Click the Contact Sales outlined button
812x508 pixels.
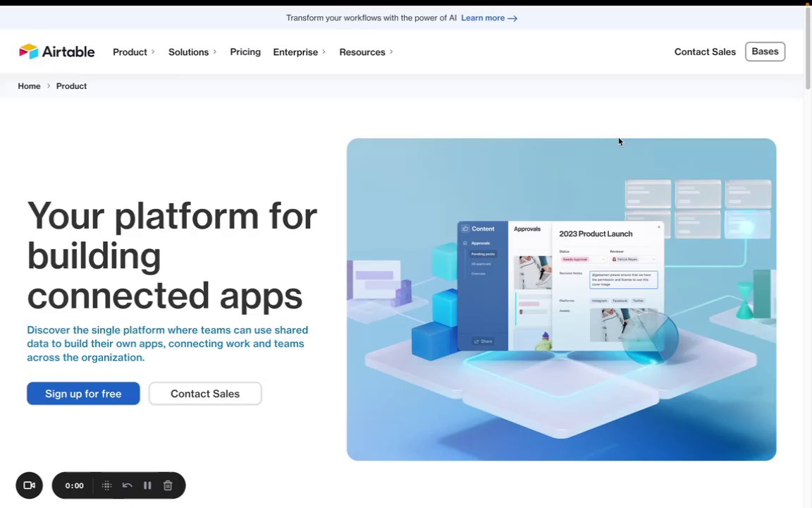tap(205, 394)
